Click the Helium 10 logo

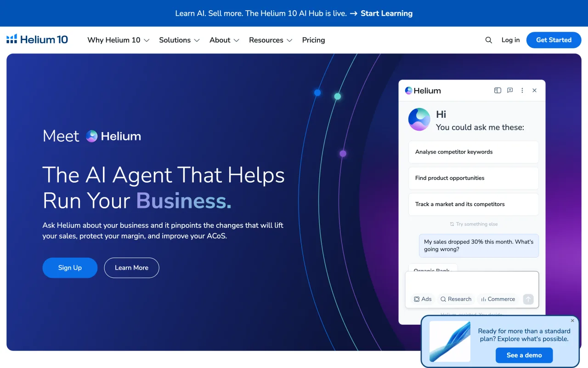[37, 40]
